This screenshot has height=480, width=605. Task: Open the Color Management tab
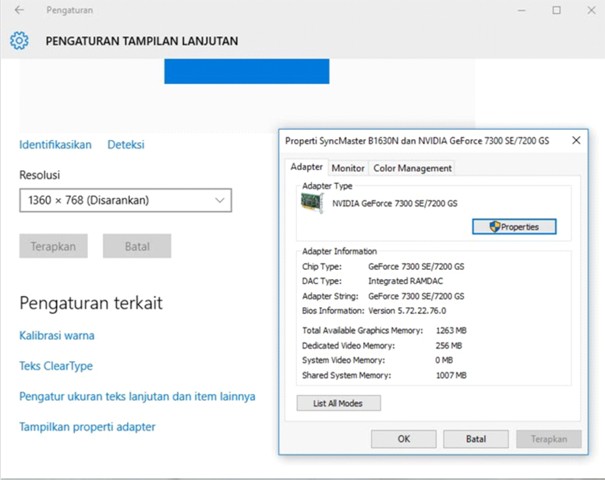[x=412, y=168]
